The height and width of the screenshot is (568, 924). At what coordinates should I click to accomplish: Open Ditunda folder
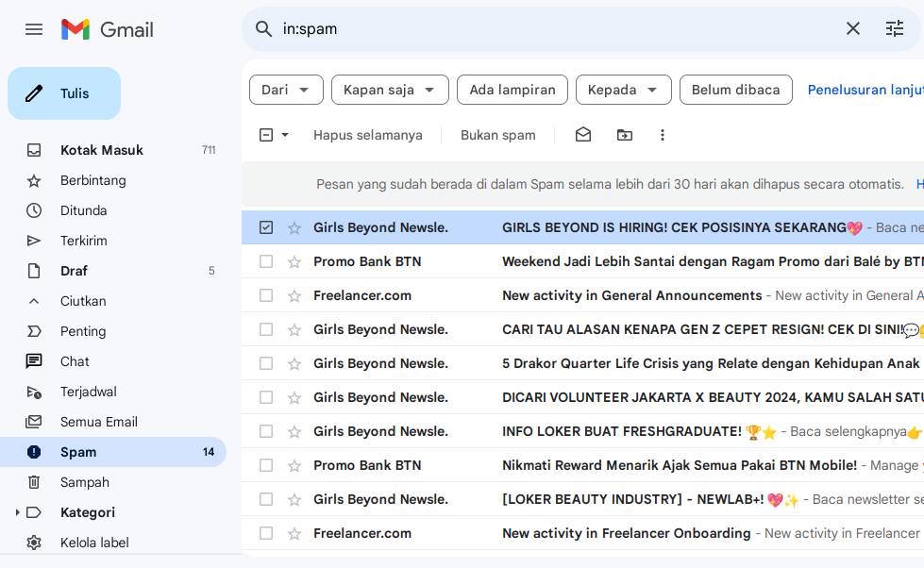click(x=113, y=210)
